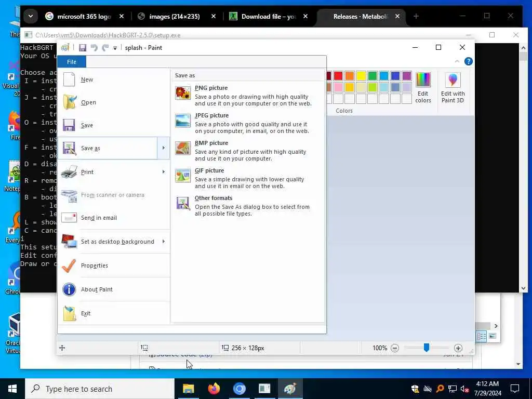Open About Paint from the File menu

(x=114, y=289)
